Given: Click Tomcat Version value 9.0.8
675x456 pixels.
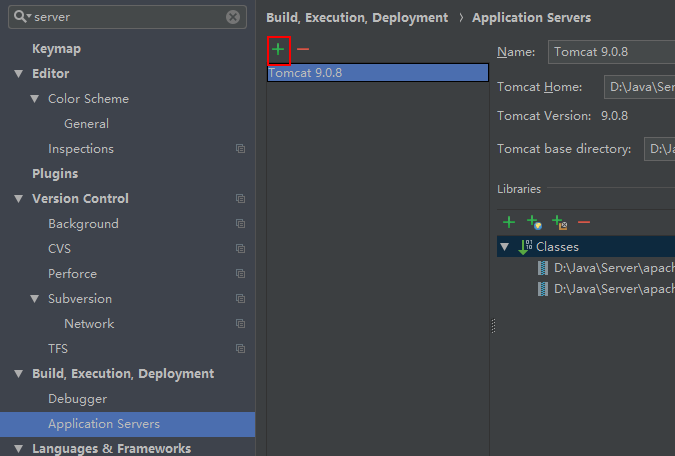Looking at the screenshot, I should 614,116.
